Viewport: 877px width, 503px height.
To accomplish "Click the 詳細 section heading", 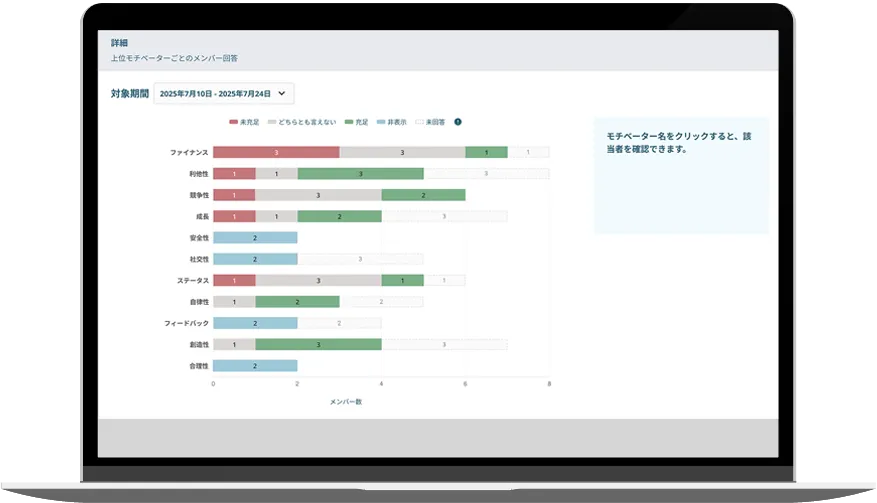I will pyautogui.click(x=119, y=43).
